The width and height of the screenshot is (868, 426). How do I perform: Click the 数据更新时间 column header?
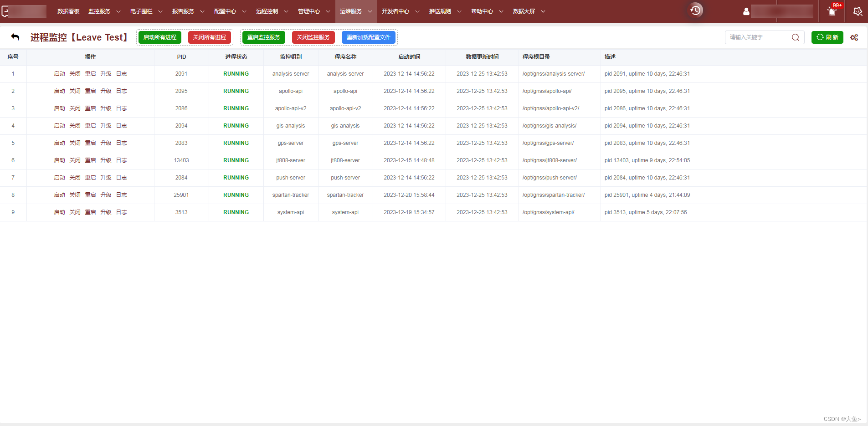[482, 57]
